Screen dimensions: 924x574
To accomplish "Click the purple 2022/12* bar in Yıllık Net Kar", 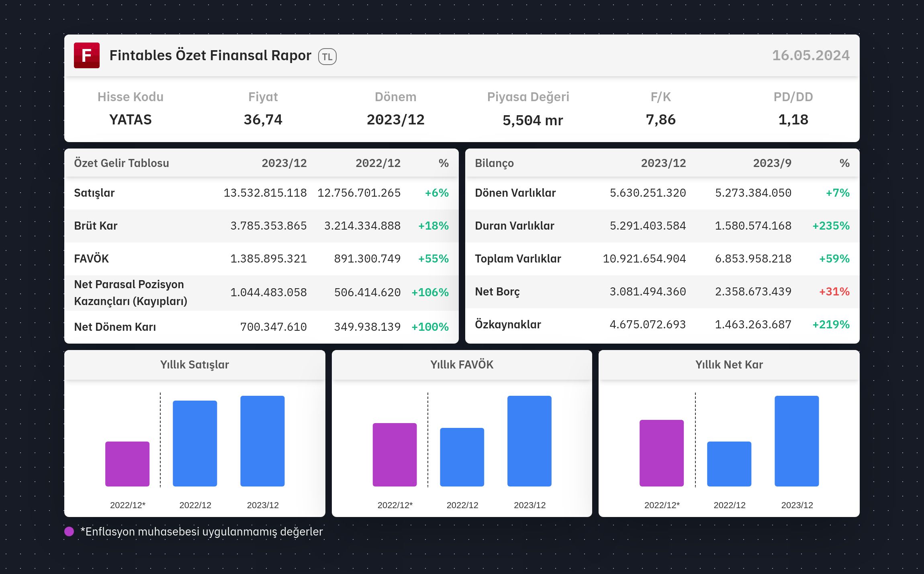I will [662, 453].
